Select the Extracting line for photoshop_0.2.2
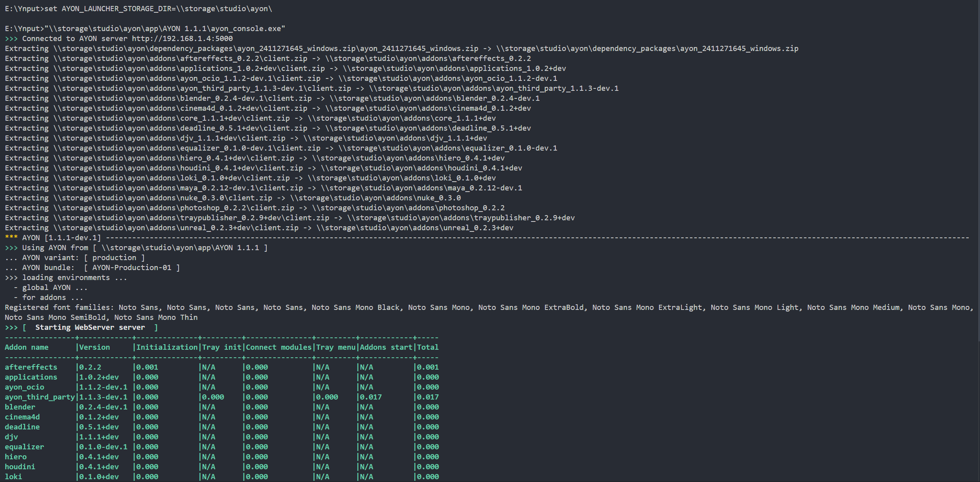The height and width of the screenshot is (482, 980). 255,208
